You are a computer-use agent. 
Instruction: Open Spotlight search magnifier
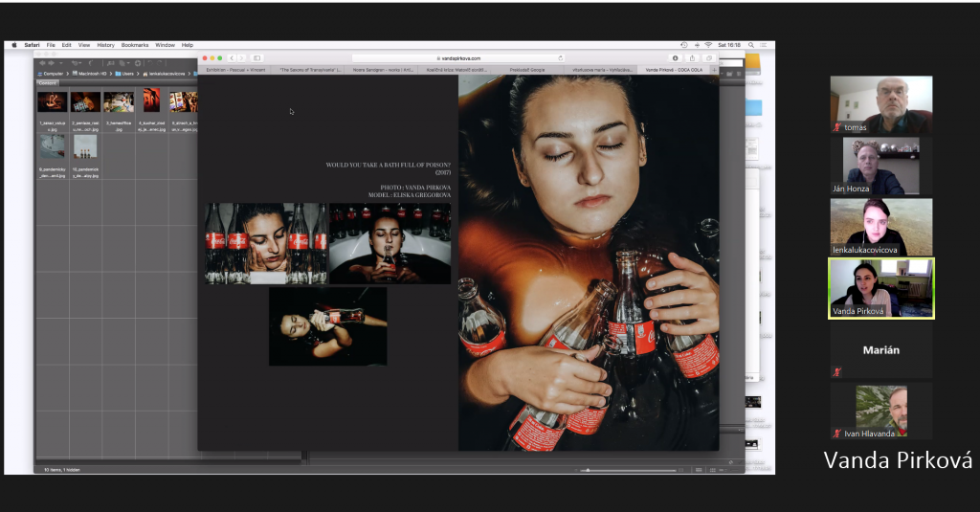tap(751, 45)
